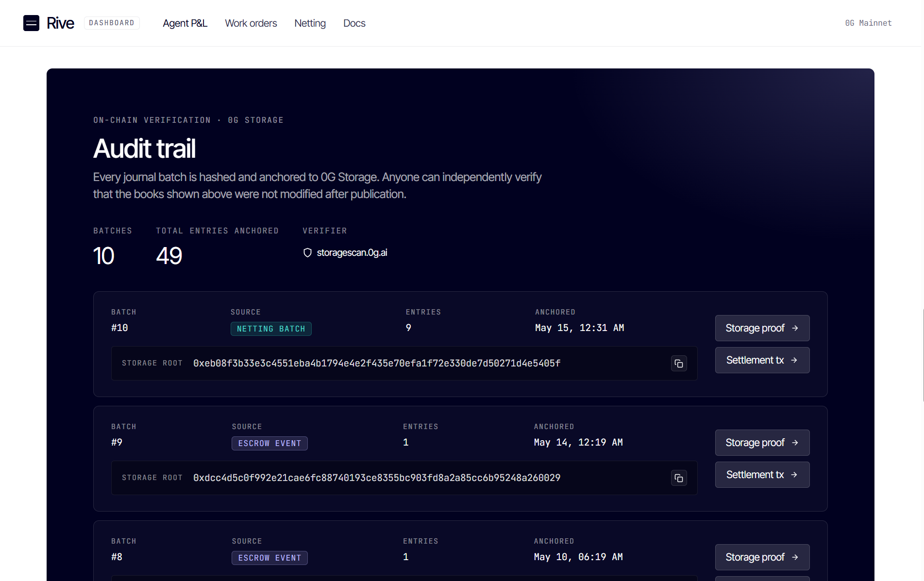Viewport: 924px width, 581px height.
Task: Copy storage root of batch #10
Action: click(679, 364)
